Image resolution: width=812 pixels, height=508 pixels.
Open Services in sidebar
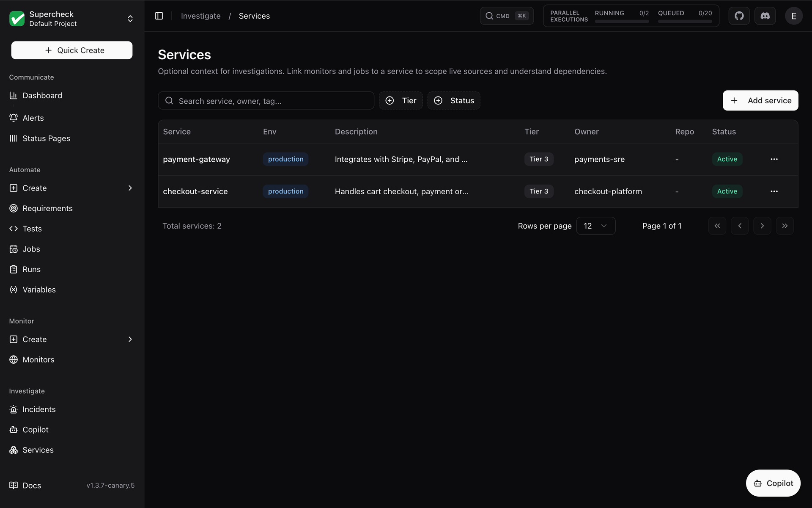pos(71,450)
